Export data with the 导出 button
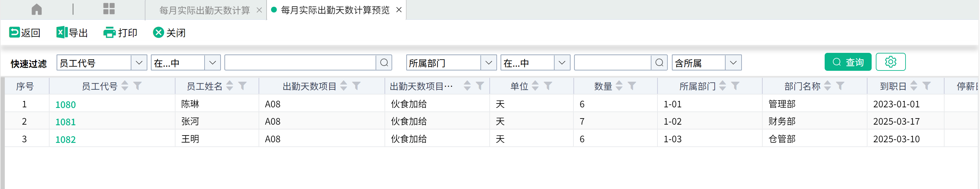This screenshot has height=189, width=980. tap(72, 33)
